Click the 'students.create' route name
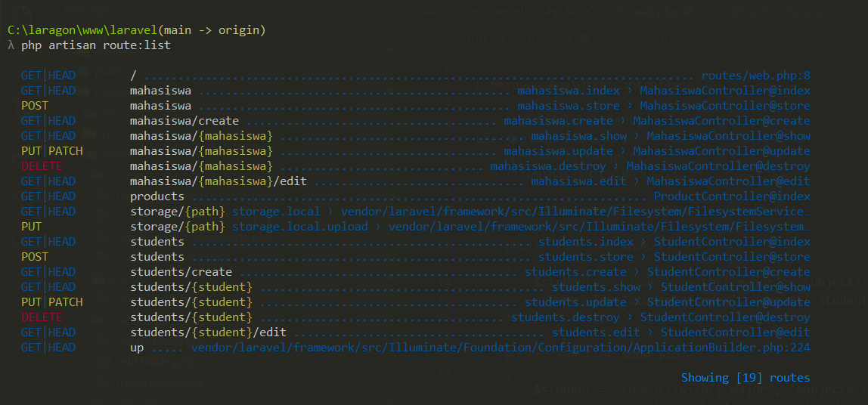This screenshot has width=868, height=405. (575, 272)
